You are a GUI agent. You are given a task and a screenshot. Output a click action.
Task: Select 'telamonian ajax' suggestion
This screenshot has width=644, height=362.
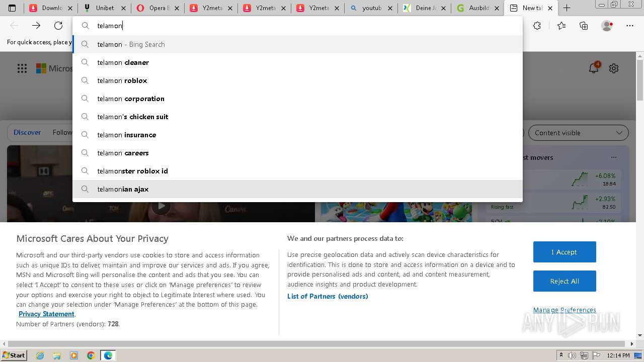click(x=298, y=189)
